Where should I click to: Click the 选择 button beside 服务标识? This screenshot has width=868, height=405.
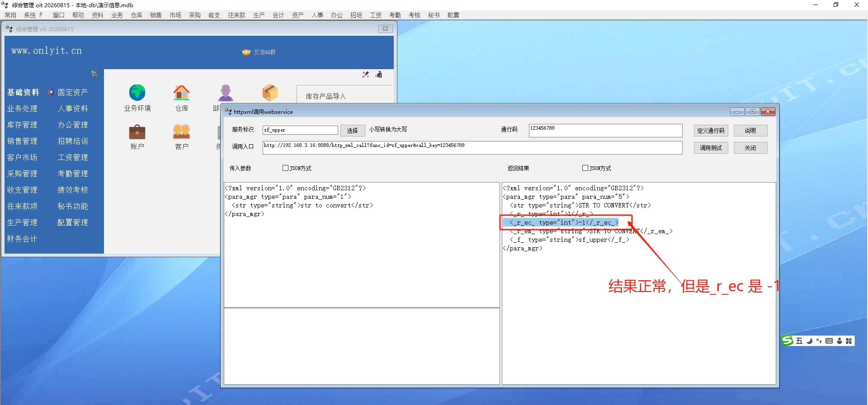pyautogui.click(x=353, y=131)
